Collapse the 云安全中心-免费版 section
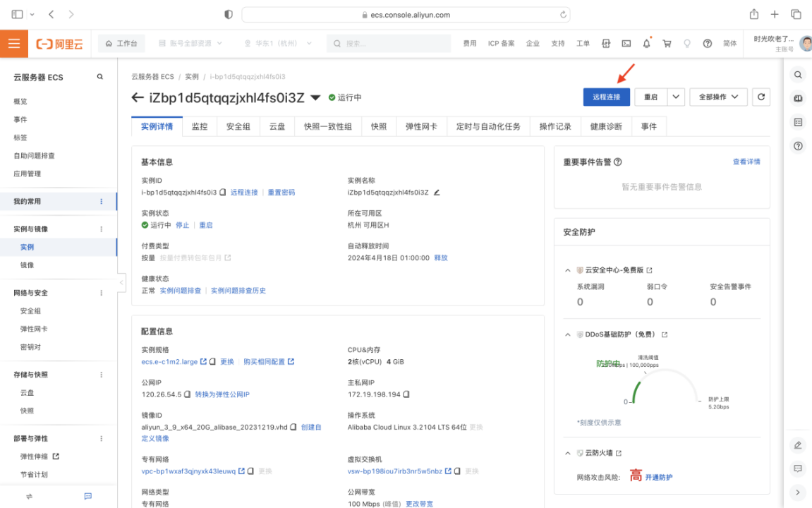812x508 pixels. pos(568,270)
